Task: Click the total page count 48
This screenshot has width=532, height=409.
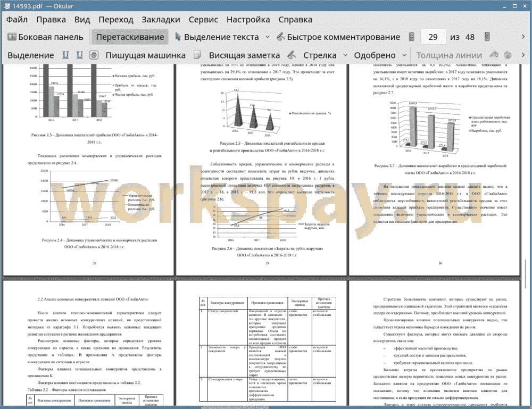Action: [x=470, y=37]
